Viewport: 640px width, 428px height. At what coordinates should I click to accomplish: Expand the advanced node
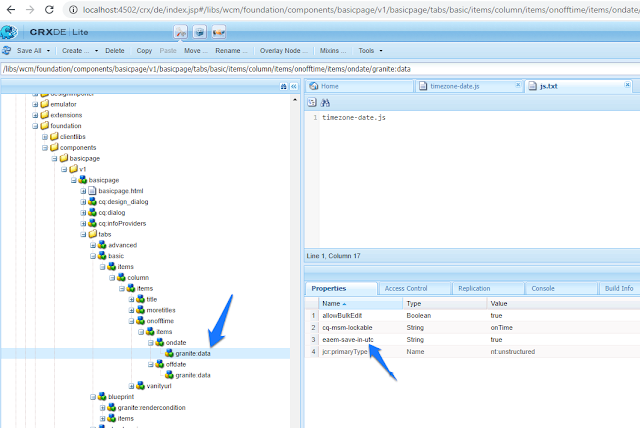[93, 245]
